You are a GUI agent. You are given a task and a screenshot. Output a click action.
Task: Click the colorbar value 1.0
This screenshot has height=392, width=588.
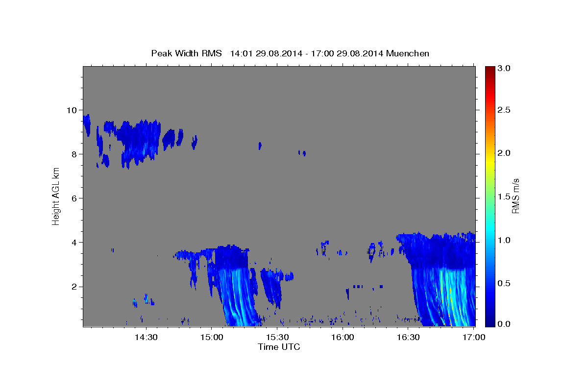504,240
